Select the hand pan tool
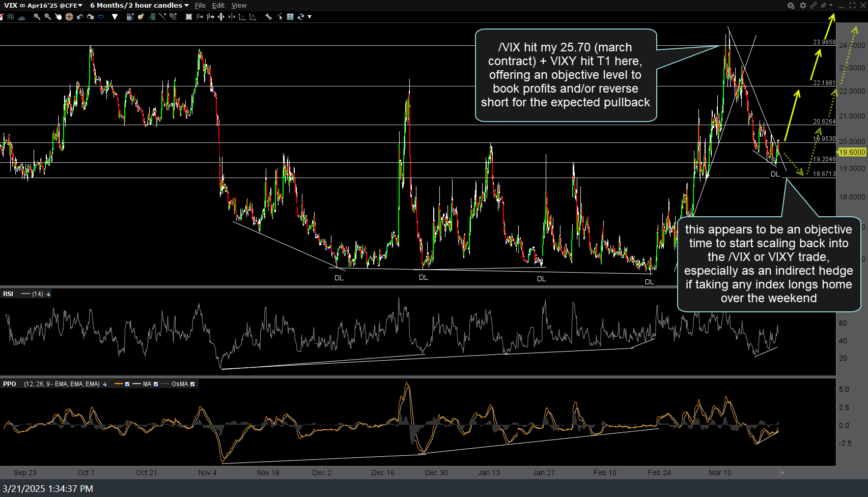This screenshot has width=868, height=497. point(58,17)
